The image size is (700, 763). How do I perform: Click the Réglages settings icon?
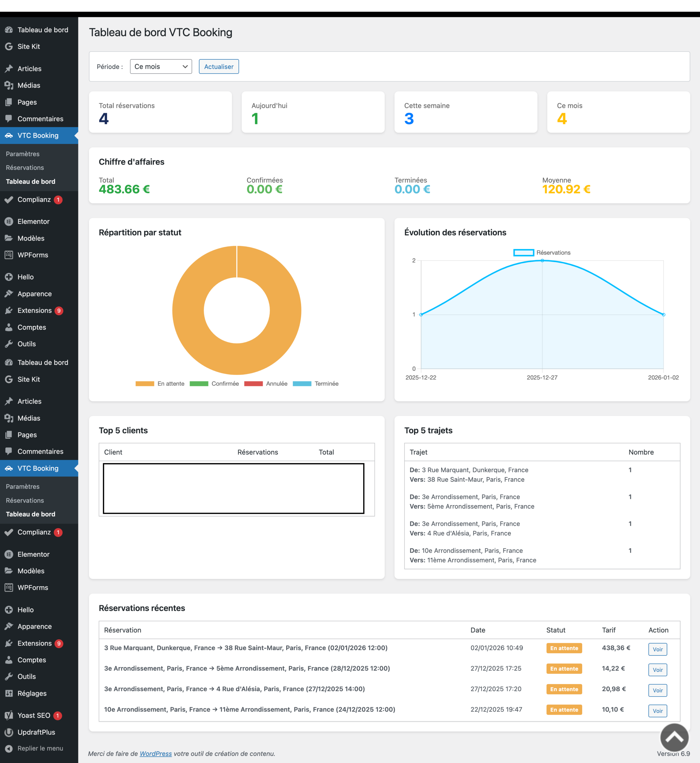[9, 693]
